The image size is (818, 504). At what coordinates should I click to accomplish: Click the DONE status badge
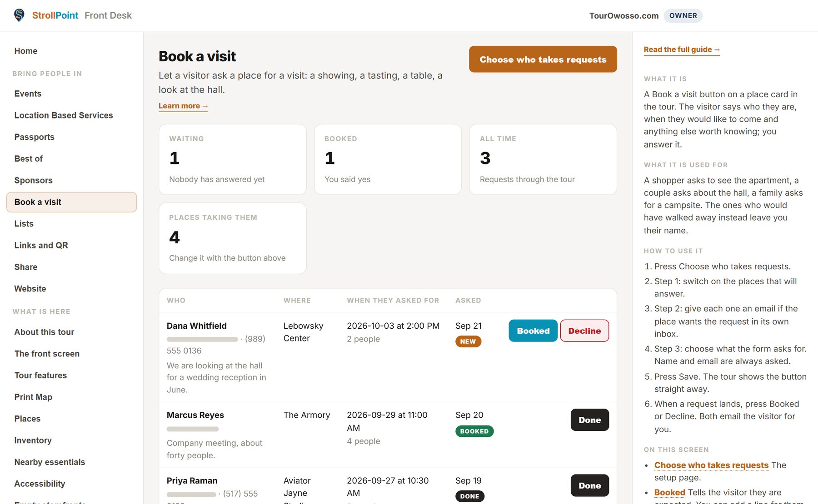pos(470,496)
